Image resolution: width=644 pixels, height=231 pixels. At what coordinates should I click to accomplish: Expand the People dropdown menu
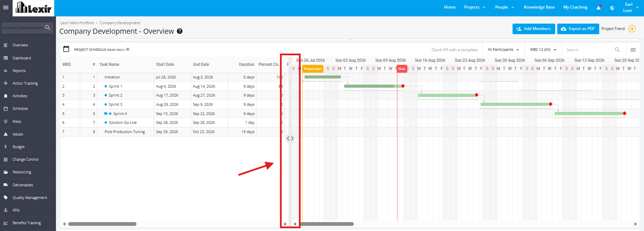click(x=504, y=7)
